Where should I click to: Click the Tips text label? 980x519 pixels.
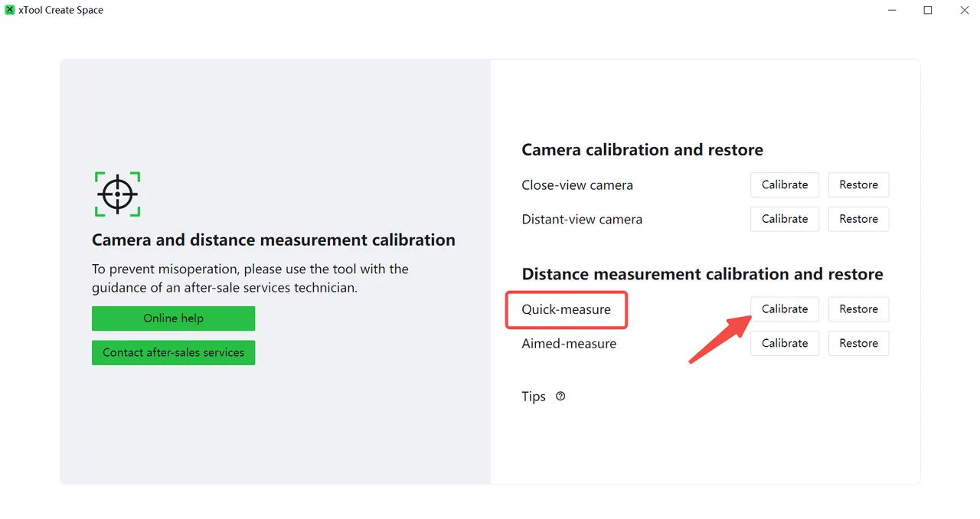pyautogui.click(x=534, y=397)
